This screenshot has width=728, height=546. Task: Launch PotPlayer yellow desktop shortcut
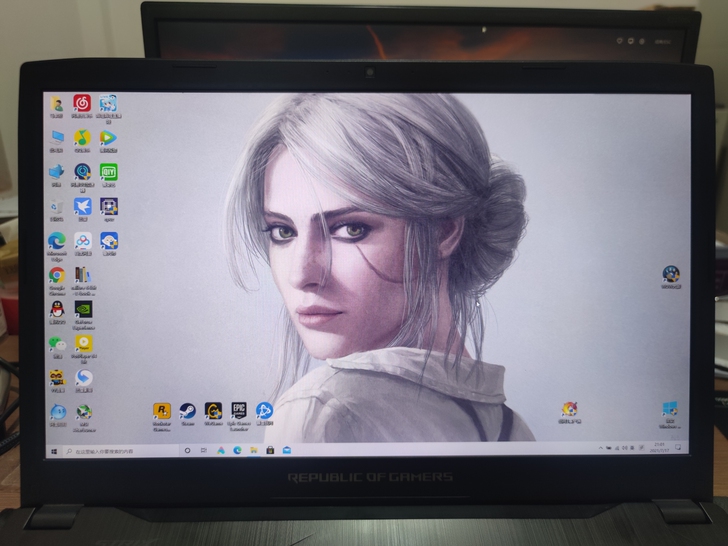[x=84, y=344]
